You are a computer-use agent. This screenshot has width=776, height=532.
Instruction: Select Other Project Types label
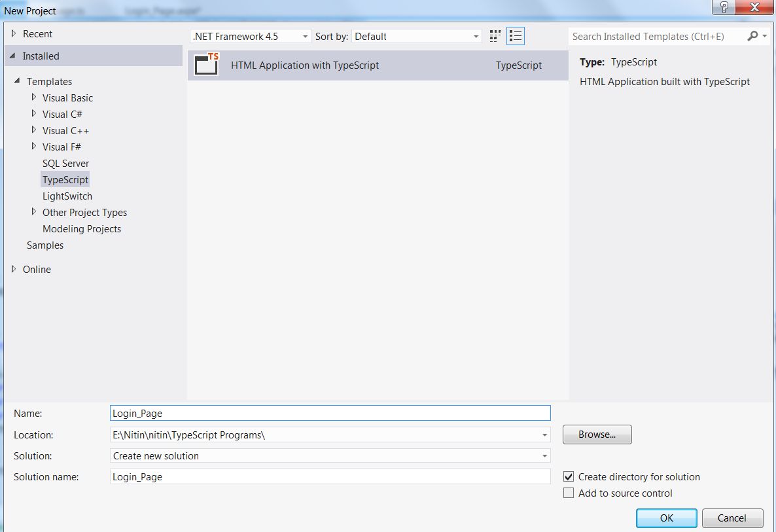[84, 212]
